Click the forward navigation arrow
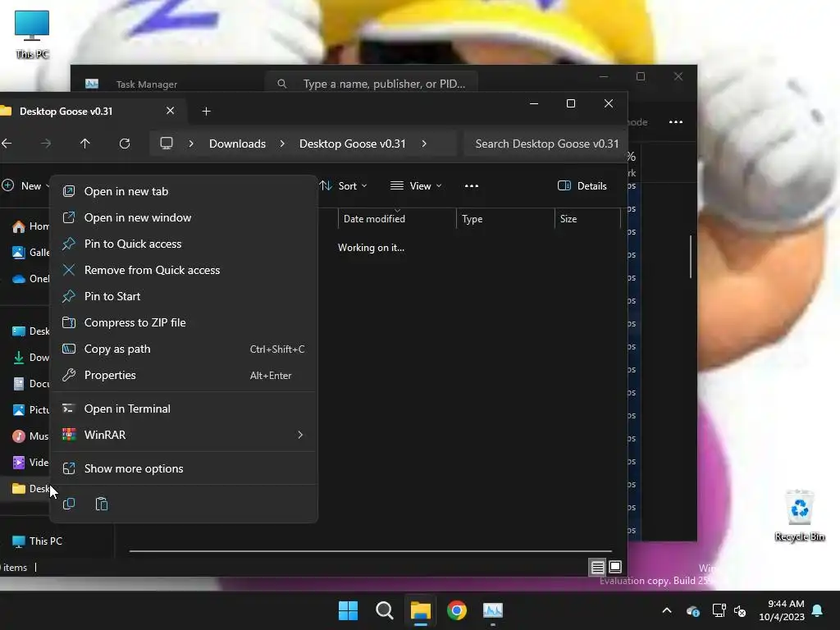Image resolution: width=840 pixels, height=630 pixels. click(x=46, y=143)
